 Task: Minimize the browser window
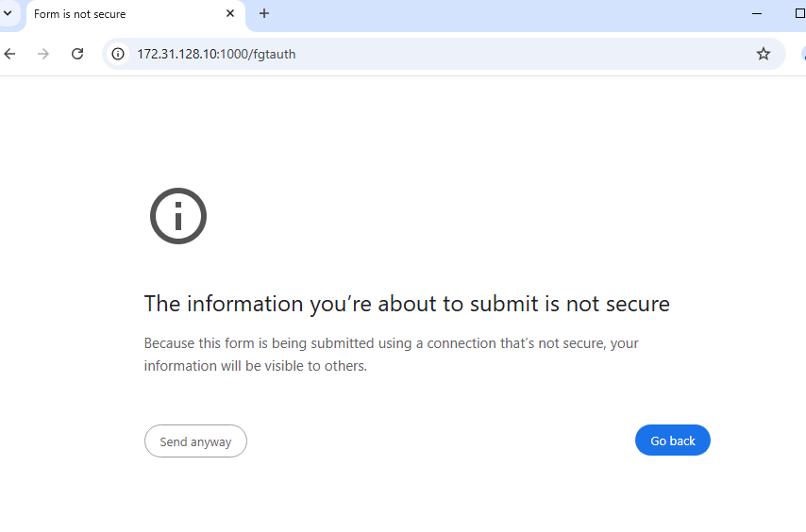click(757, 13)
